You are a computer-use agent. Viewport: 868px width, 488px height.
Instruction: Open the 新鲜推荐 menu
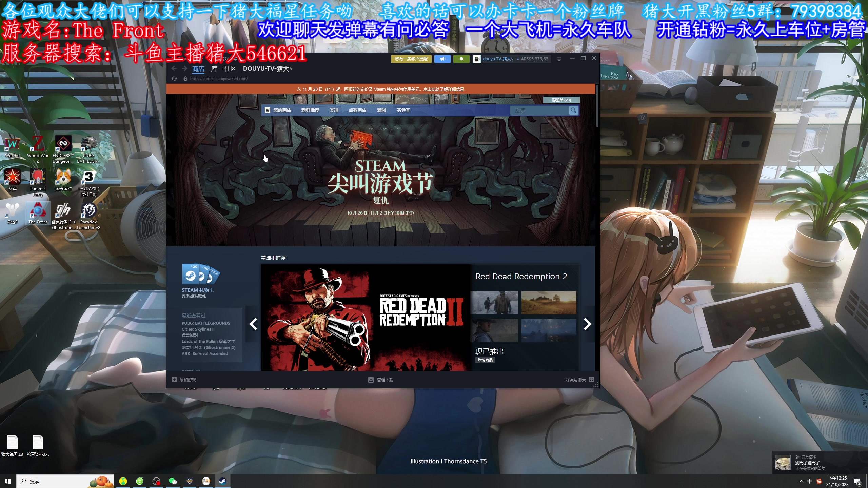point(310,110)
